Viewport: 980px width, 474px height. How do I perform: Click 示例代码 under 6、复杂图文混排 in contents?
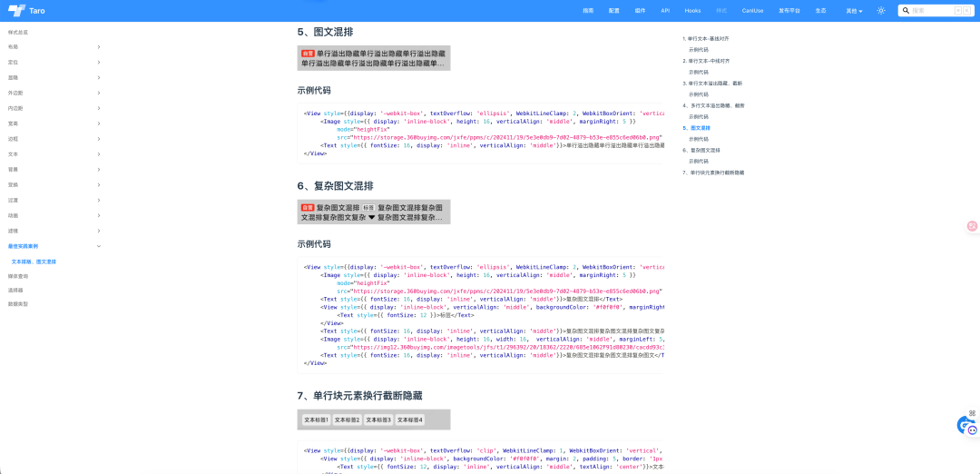(699, 161)
